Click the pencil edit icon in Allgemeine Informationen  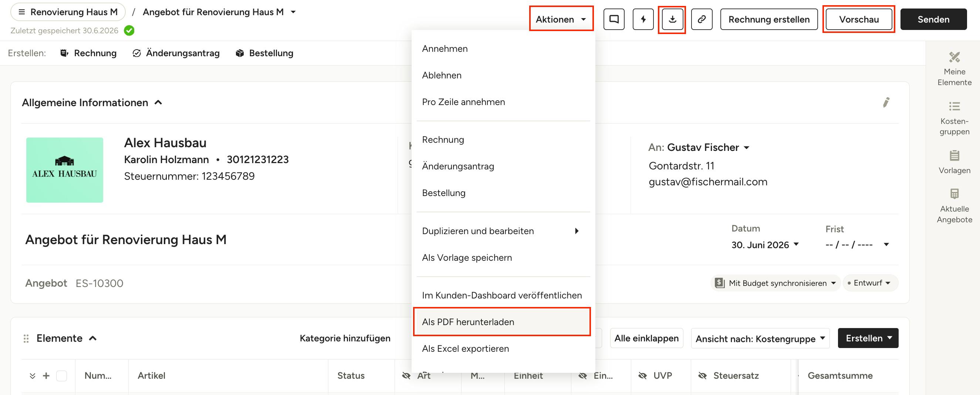click(x=886, y=102)
